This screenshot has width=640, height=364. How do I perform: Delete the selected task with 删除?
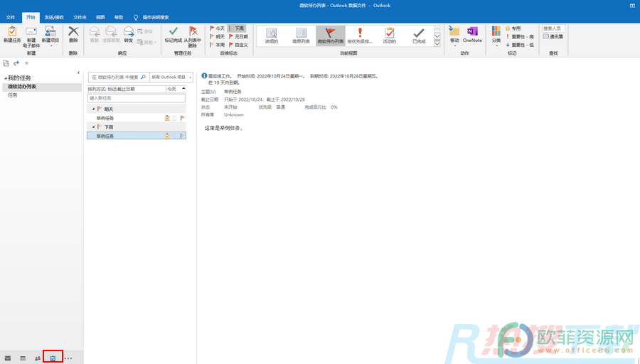73,35
